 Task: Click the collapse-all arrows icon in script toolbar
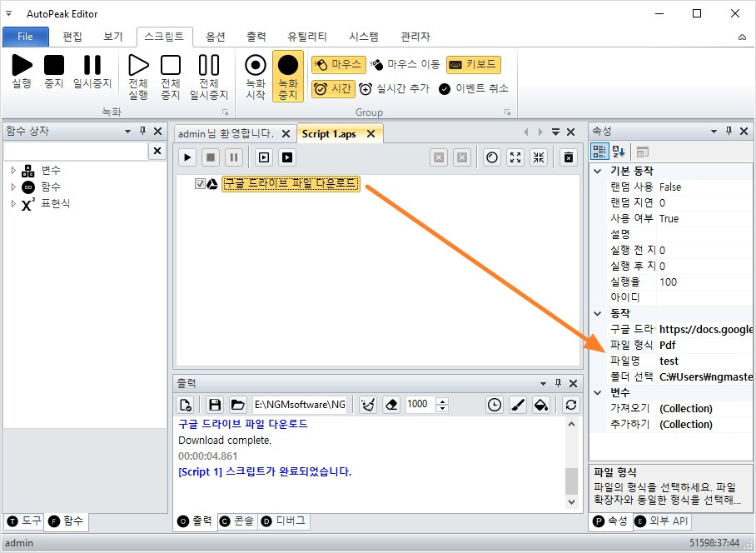[x=539, y=157]
